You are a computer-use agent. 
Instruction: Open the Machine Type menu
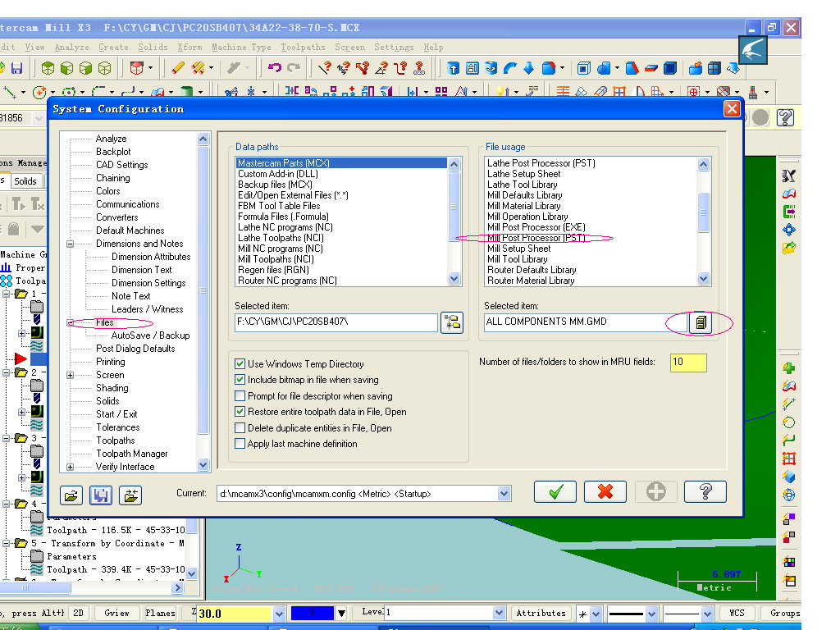(x=241, y=47)
